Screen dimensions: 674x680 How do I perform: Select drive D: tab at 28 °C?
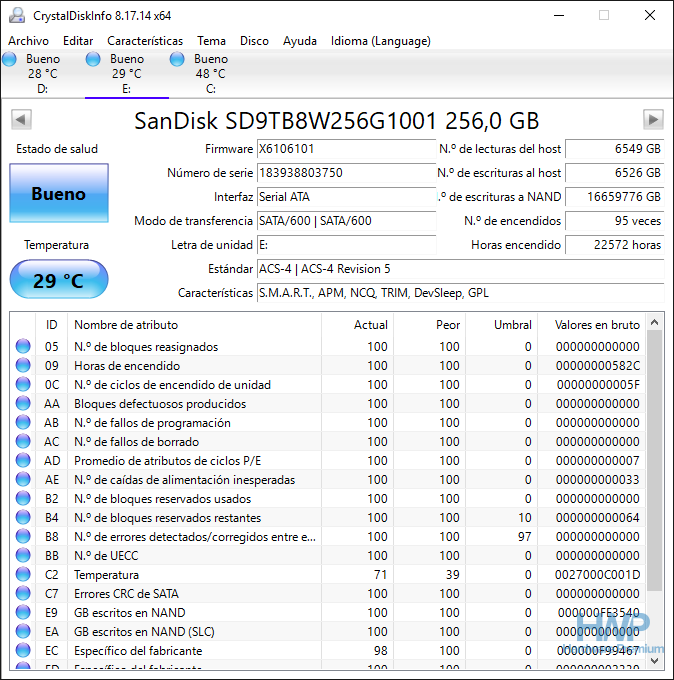(43, 74)
